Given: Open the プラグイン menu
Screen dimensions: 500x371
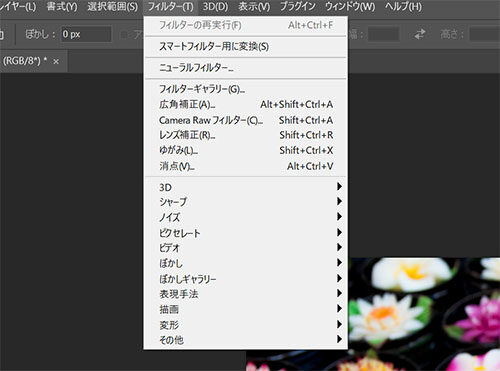Looking at the screenshot, I should (x=297, y=7).
